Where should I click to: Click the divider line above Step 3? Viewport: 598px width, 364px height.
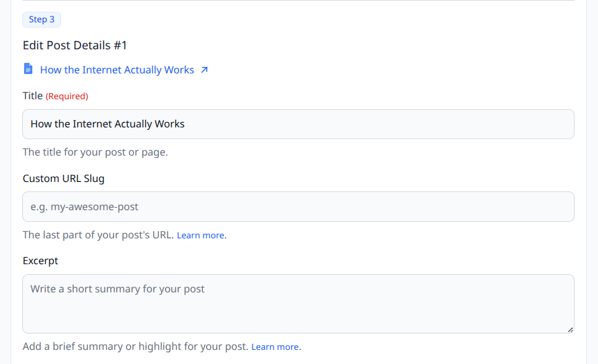point(298,1)
